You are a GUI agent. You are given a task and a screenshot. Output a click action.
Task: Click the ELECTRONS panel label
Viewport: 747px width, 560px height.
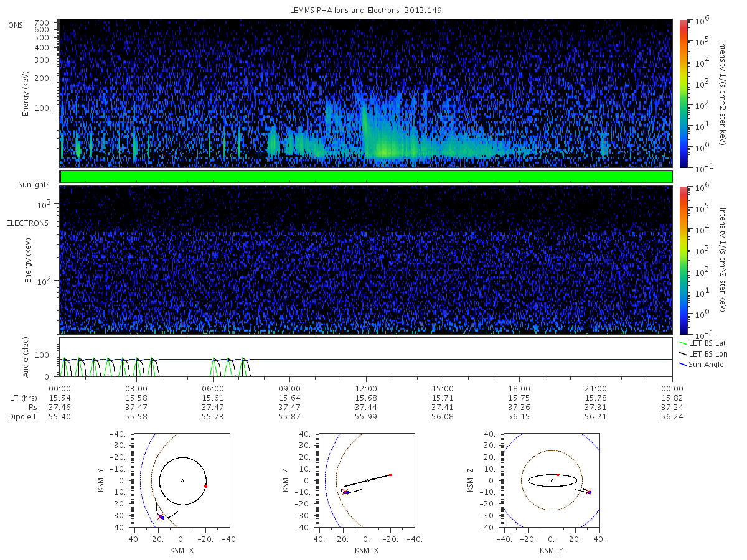coord(27,223)
